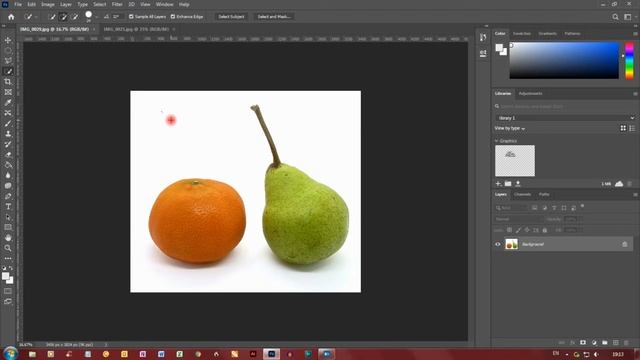The height and width of the screenshot is (360, 640).
Task: Click the Select Subject button
Action: coord(231,17)
